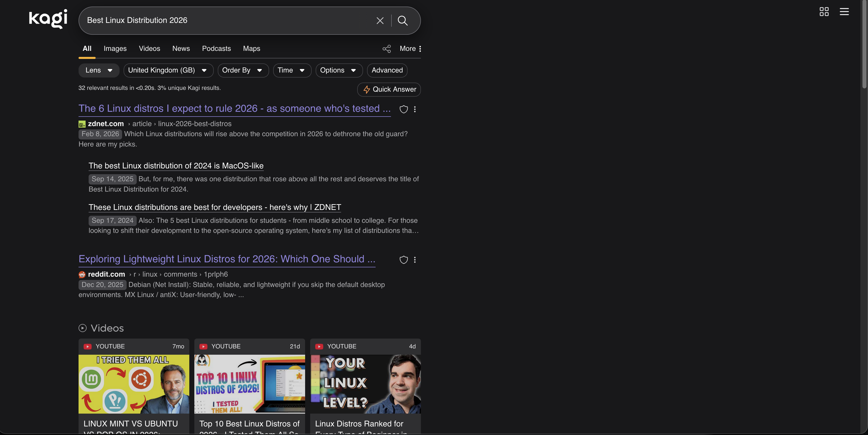Open the Options dropdown
Viewport: 868px width, 435px height.
coord(339,70)
